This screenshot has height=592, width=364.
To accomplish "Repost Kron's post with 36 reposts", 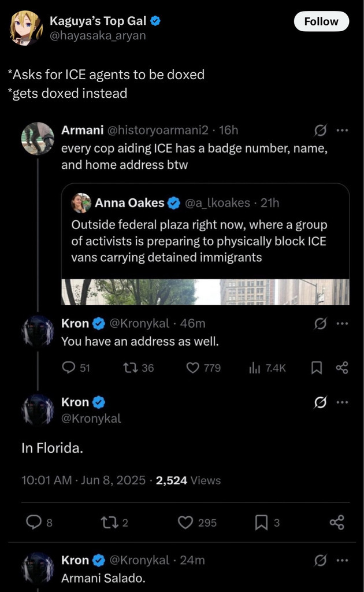I will click(131, 367).
